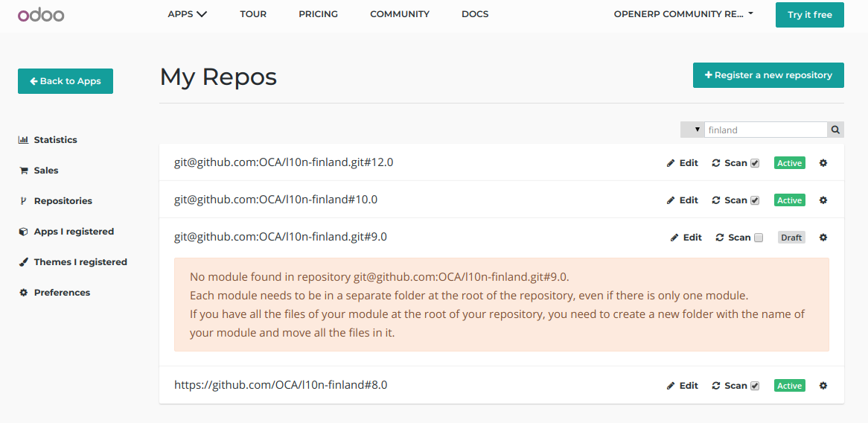The image size is (868, 423).
Task: Open gear settings for l10n-finland.git#9.0 repo
Action: [823, 238]
